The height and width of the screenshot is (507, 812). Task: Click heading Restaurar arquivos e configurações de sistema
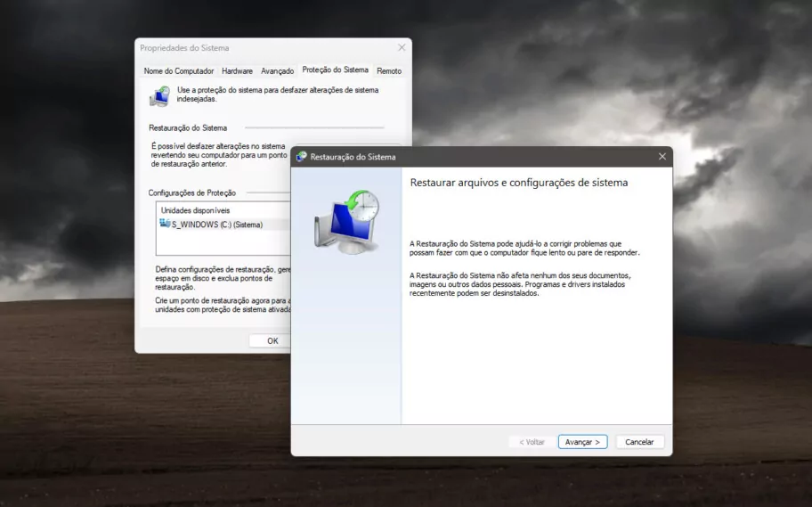[x=518, y=183]
